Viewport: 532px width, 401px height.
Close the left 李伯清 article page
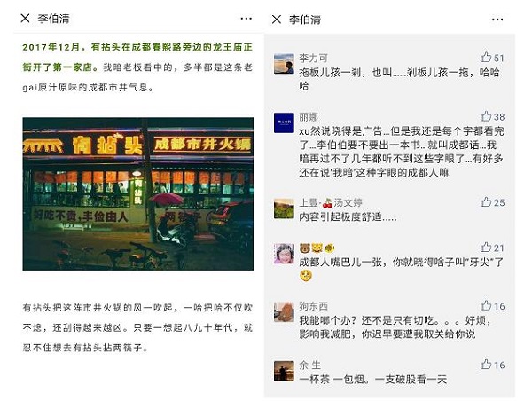pyautogui.click(x=25, y=18)
